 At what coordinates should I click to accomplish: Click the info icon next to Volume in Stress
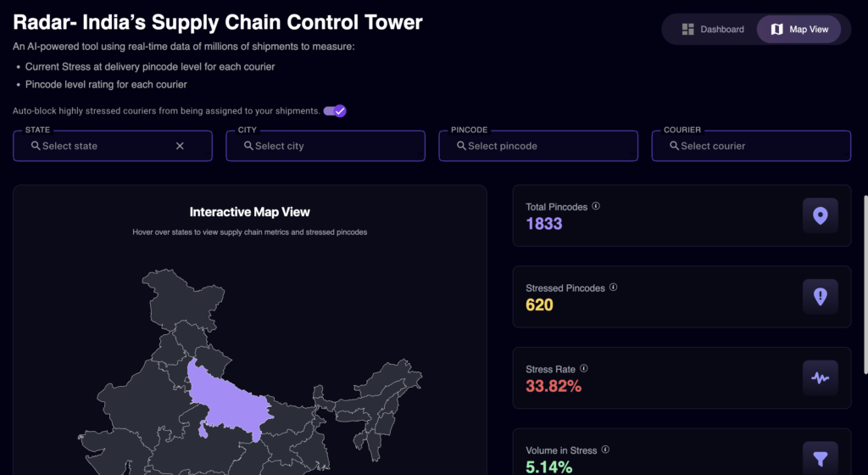(x=605, y=450)
